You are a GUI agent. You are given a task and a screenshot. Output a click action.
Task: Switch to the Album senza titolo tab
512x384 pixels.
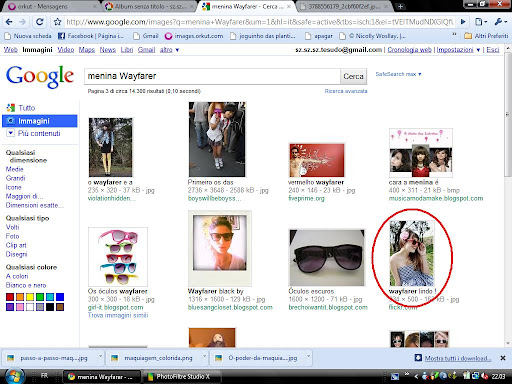click(149, 6)
